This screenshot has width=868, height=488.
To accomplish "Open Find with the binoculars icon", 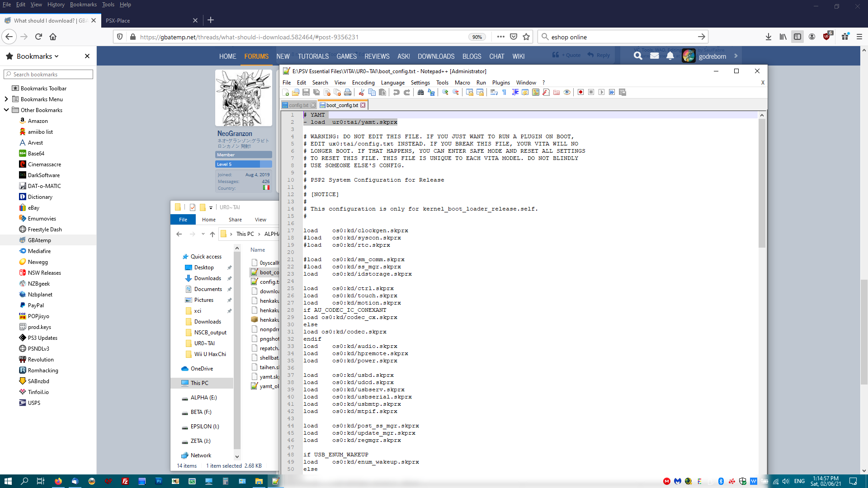I will [x=421, y=92].
